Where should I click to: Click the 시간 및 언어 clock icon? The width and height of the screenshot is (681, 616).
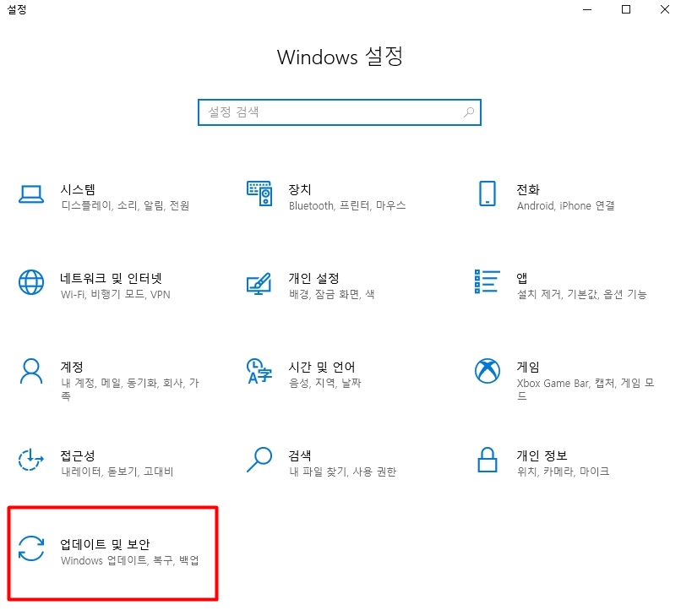pyautogui.click(x=259, y=372)
